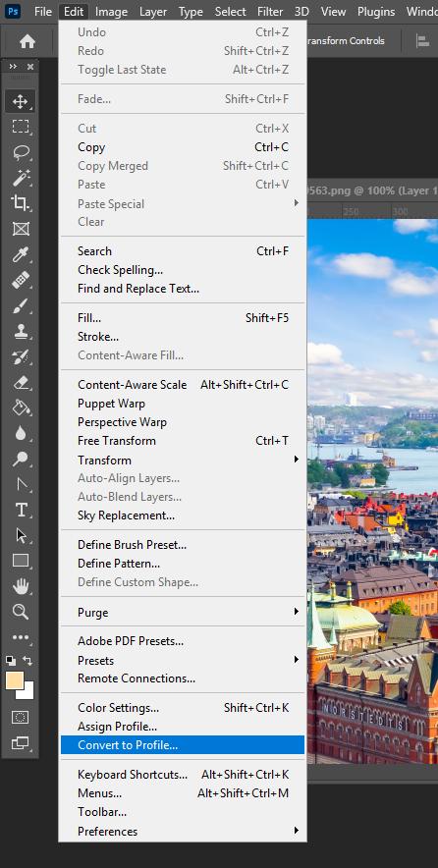Open the File menu
Viewport: 438px width, 868px height.
(43, 11)
